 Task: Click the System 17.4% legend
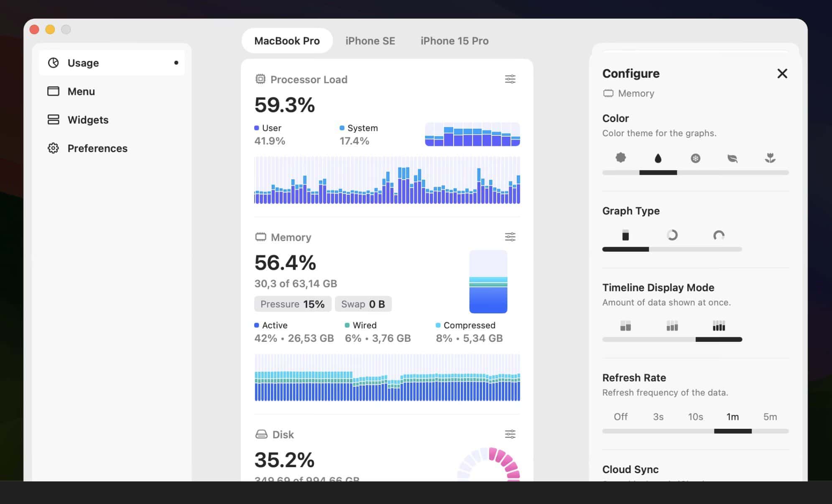coord(359,134)
